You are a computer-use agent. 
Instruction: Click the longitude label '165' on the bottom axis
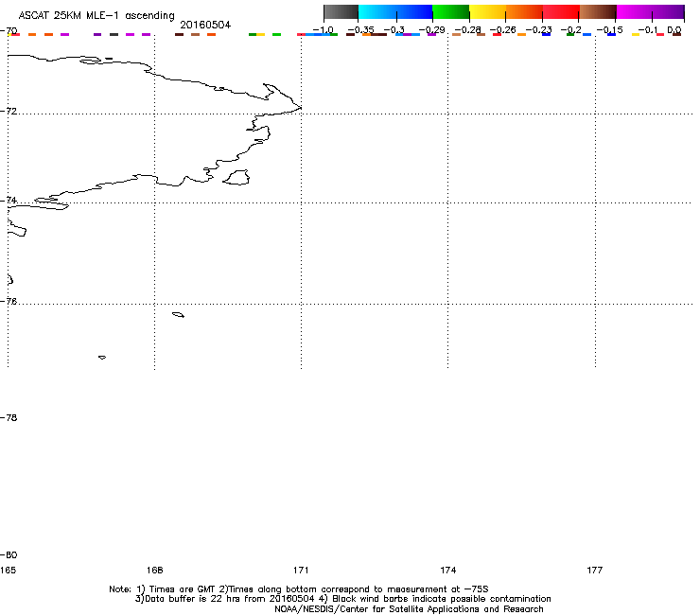point(8,570)
